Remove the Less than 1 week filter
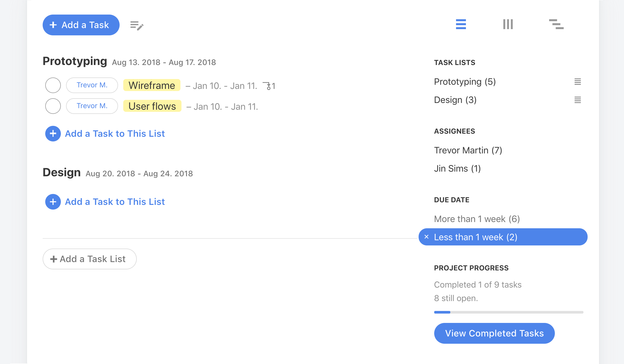Image resolution: width=624 pixels, height=364 pixels. point(426,237)
